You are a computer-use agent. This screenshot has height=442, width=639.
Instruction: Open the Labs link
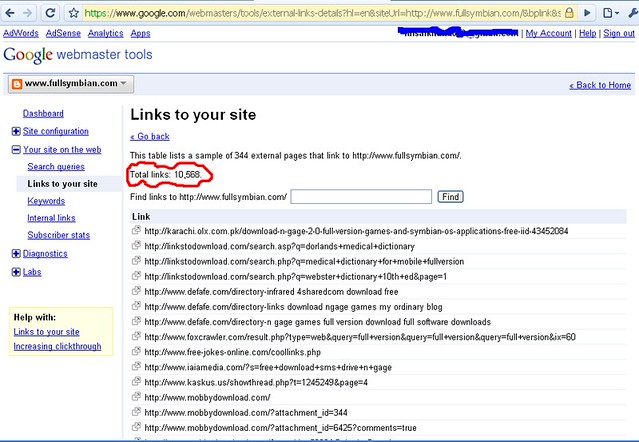[32, 272]
